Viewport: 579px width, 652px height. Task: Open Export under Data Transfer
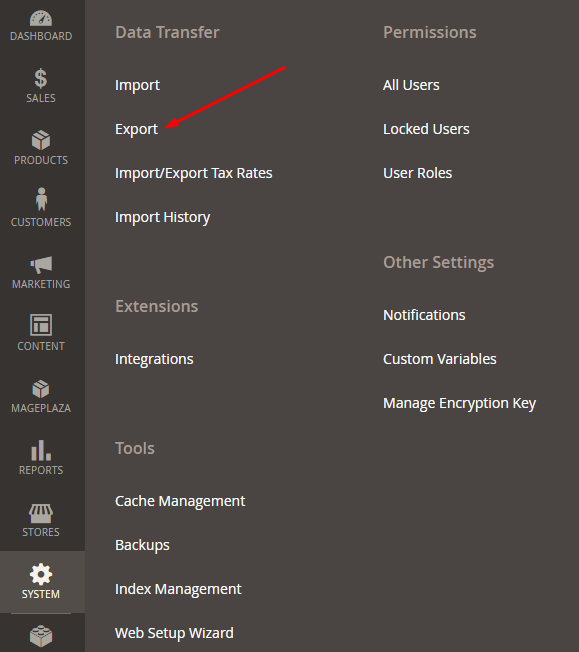pyautogui.click(x=136, y=129)
